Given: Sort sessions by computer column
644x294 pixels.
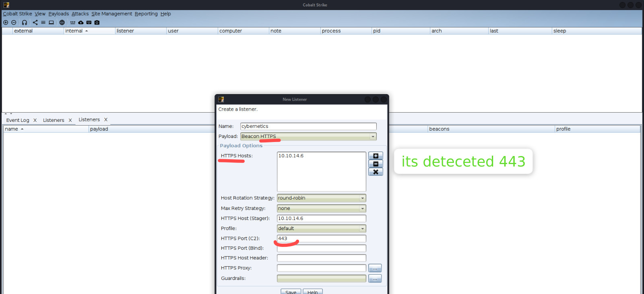Looking at the screenshot, I should tap(243, 31).
